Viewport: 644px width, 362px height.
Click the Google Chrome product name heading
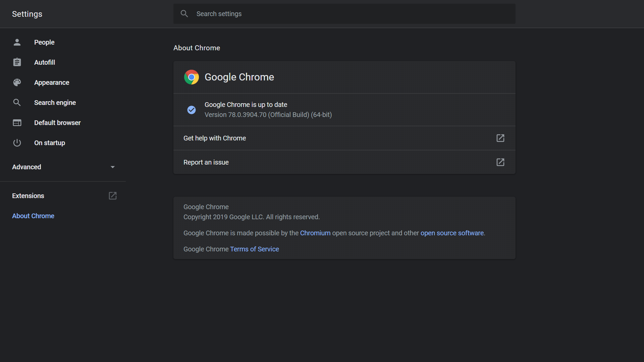[x=239, y=77]
